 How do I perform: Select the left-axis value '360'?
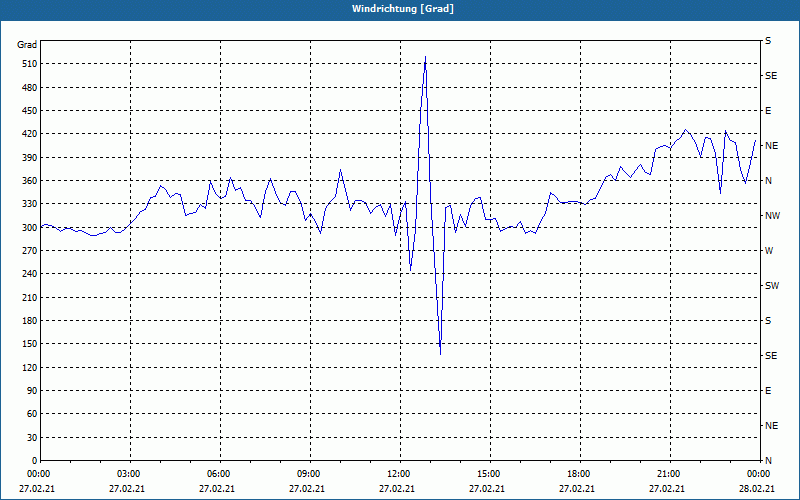[x=30, y=181]
